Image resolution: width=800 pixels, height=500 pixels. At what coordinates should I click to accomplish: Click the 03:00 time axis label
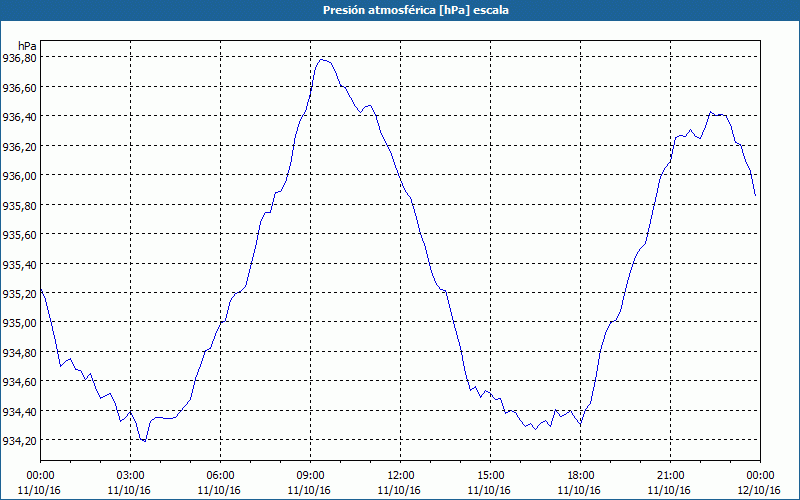pos(131,476)
